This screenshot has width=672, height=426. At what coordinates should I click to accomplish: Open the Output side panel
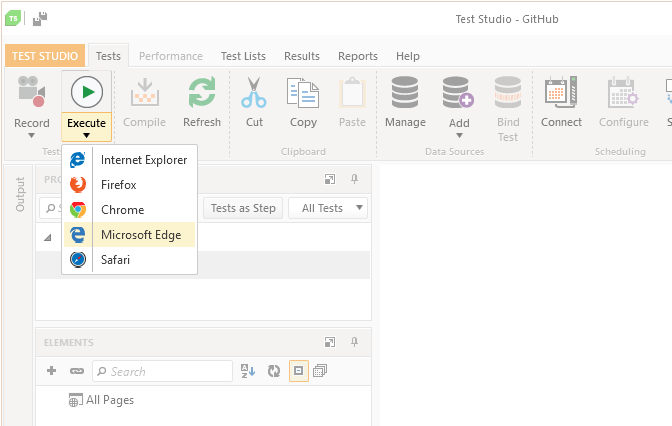coord(20,194)
